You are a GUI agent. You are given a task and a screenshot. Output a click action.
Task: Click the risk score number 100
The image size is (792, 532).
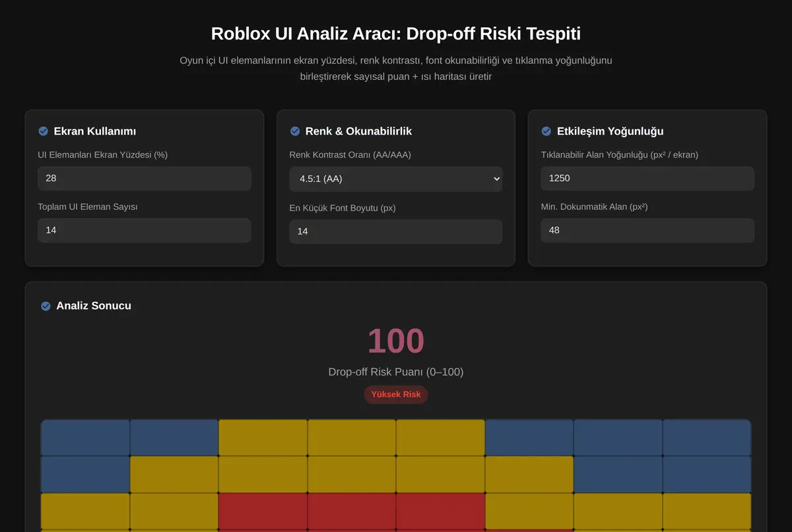[x=396, y=341]
